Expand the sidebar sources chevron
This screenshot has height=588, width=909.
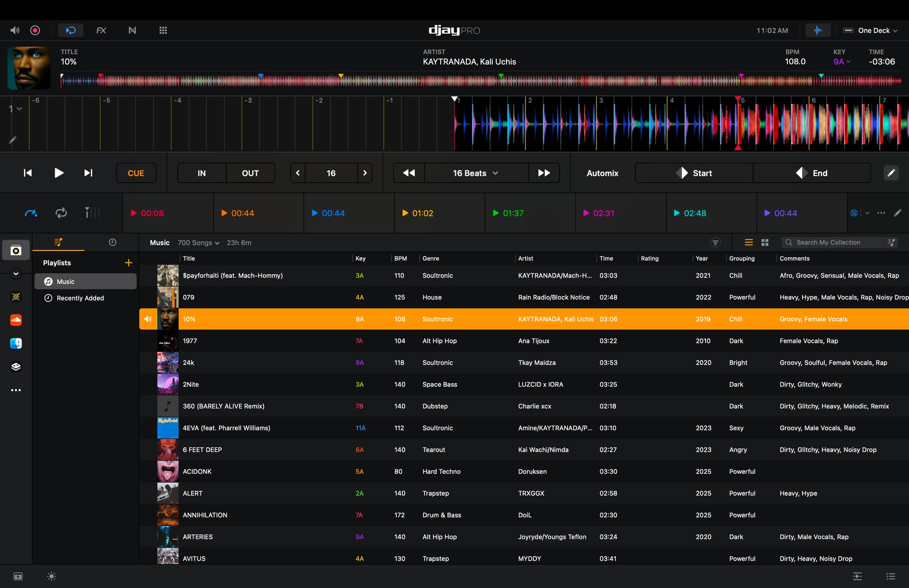click(16, 273)
